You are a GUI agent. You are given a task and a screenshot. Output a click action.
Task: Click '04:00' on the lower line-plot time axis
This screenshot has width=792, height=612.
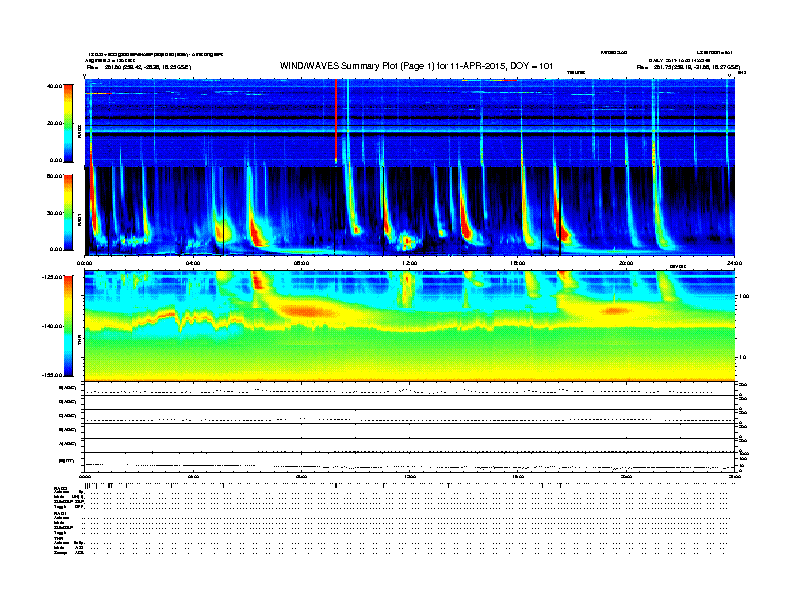coord(193,476)
